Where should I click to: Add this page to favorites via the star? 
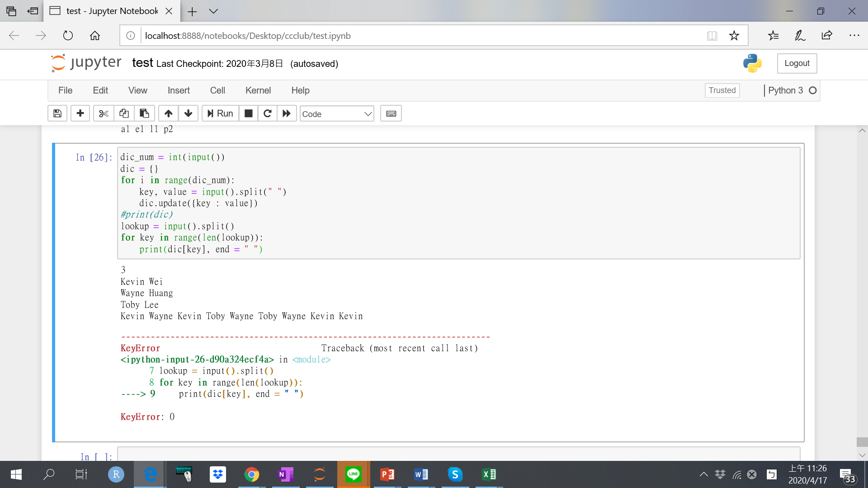(x=734, y=36)
